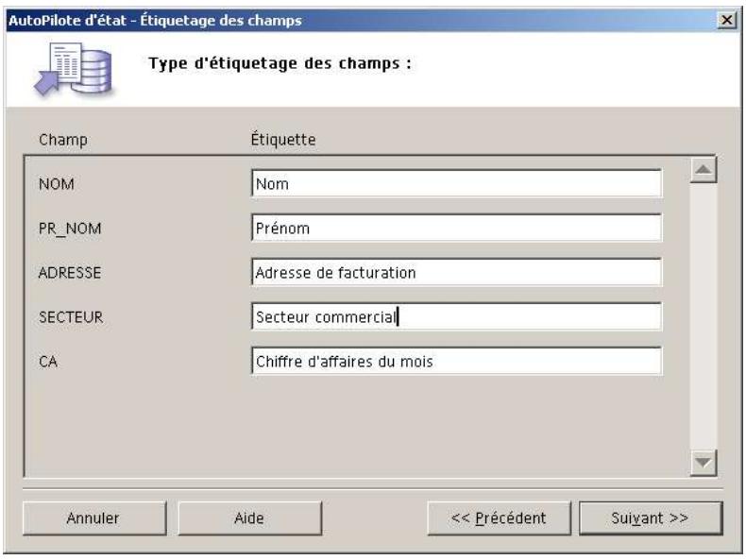Click the NOM field name
Screen dimensions: 746x560
click(56, 184)
